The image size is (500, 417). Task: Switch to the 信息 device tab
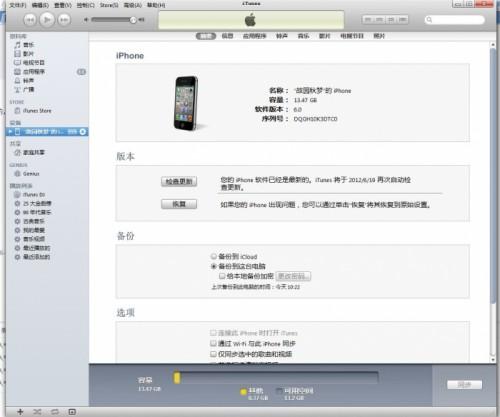[227, 36]
